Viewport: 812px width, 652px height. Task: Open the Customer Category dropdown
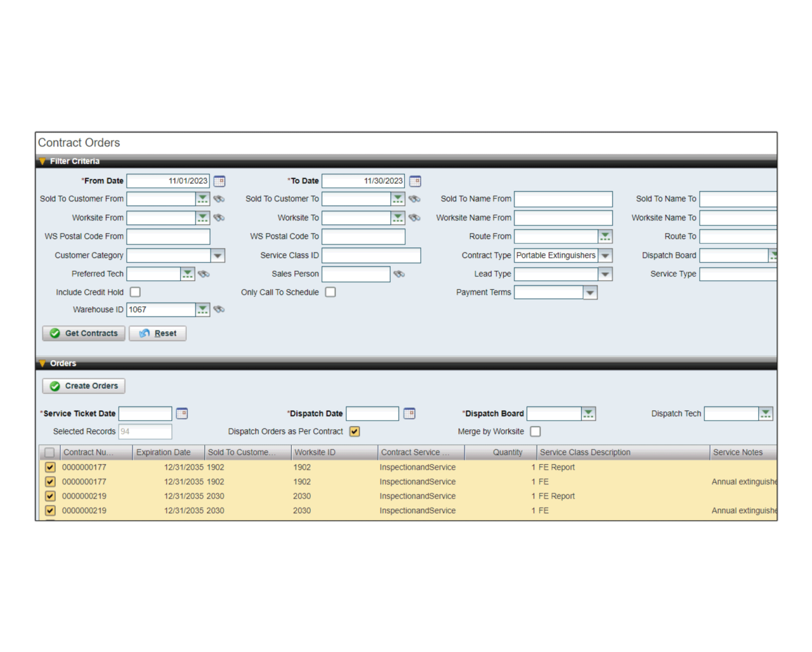tap(218, 256)
